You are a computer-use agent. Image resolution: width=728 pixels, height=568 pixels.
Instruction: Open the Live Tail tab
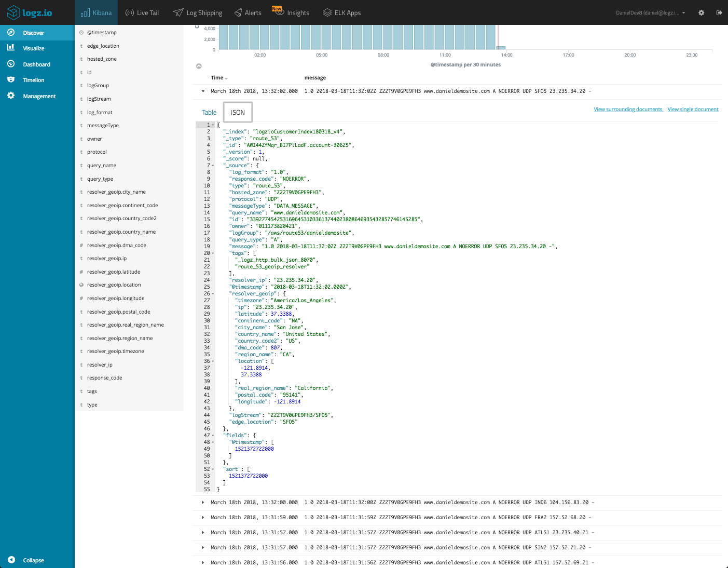142,12
